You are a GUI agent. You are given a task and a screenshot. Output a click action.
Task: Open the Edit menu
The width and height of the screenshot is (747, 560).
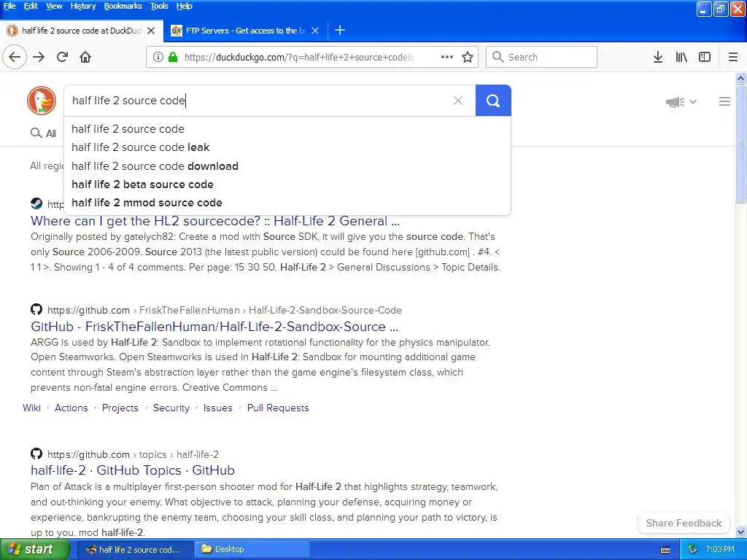pyautogui.click(x=31, y=6)
